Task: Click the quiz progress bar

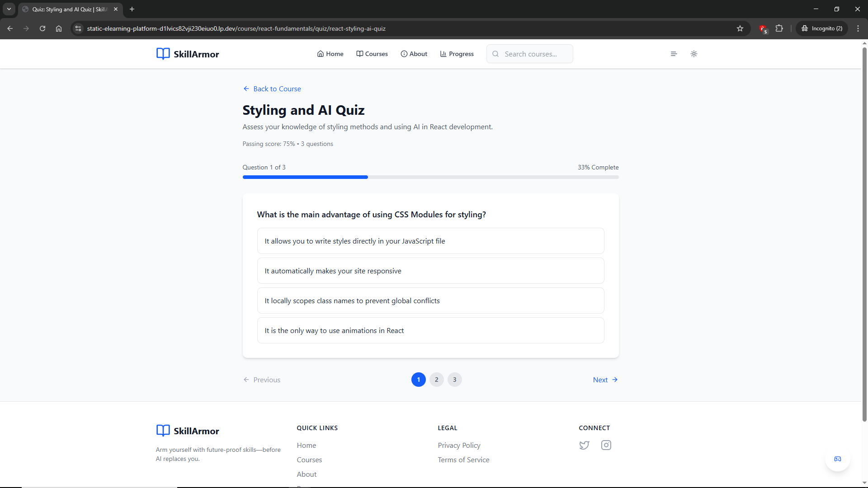Action: (x=430, y=177)
